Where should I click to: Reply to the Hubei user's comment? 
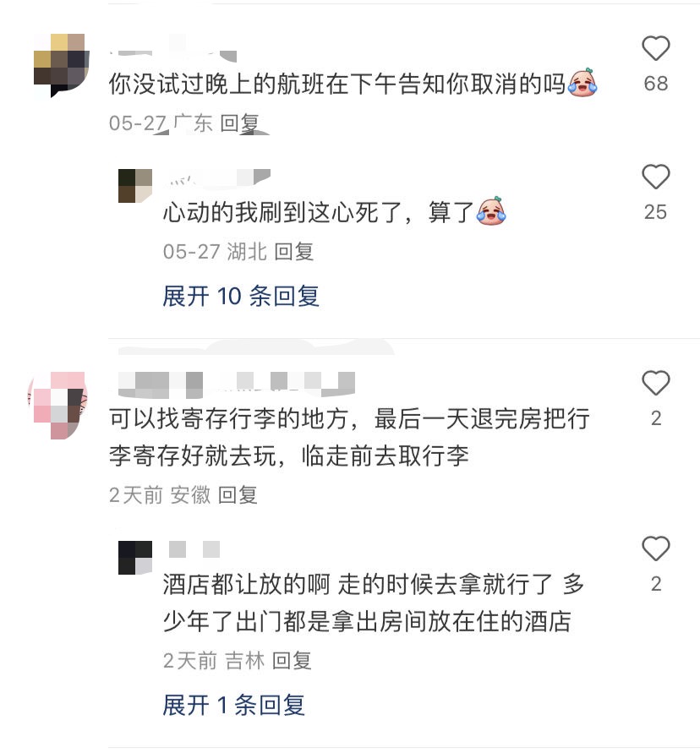coord(293,252)
